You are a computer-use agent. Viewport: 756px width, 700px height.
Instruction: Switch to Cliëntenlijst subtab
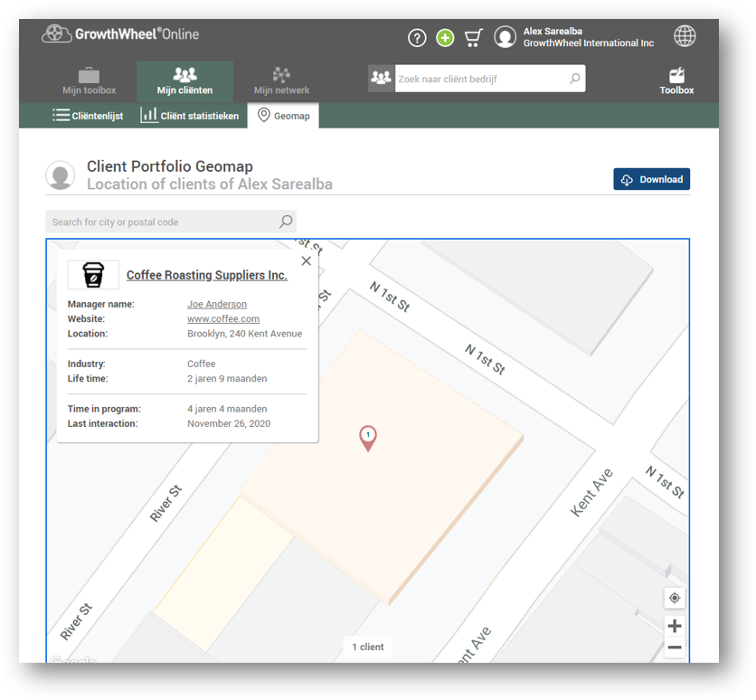click(88, 116)
